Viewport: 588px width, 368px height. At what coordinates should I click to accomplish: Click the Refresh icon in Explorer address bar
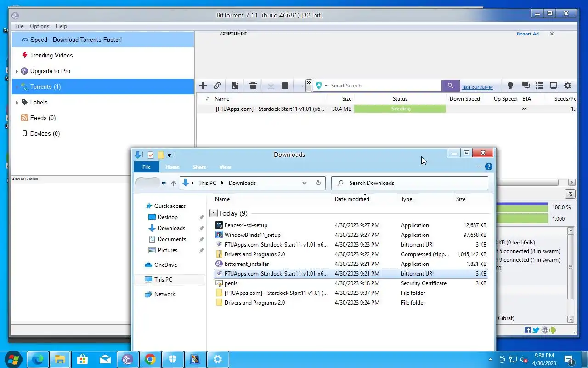click(318, 183)
